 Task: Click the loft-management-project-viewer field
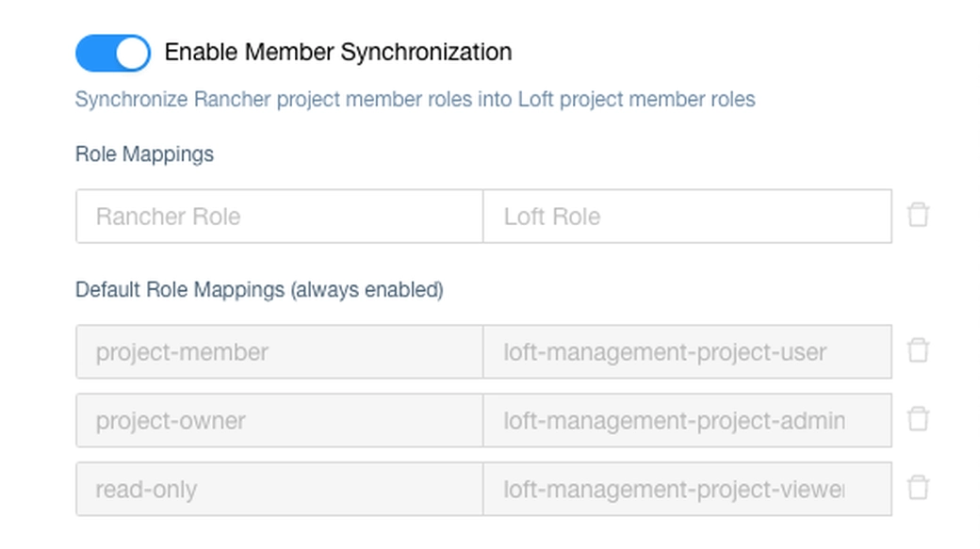click(687, 490)
